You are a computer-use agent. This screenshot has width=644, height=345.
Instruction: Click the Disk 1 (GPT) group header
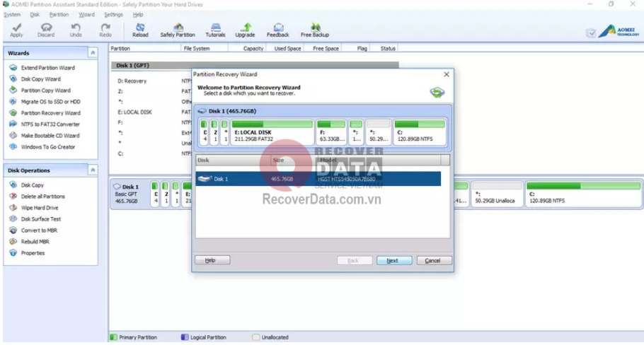(x=255, y=65)
